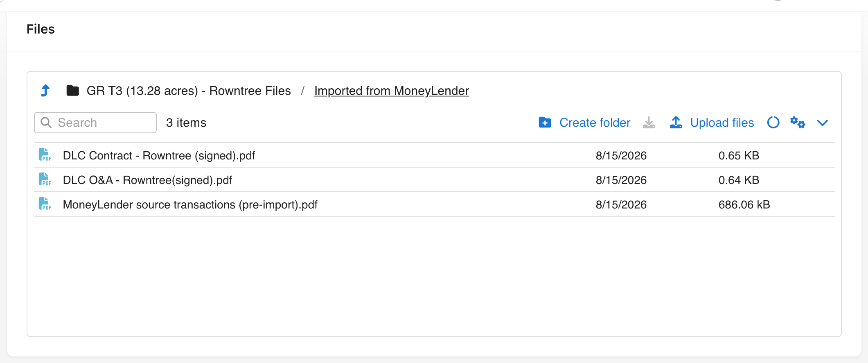Click Create folder button label
868x363 pixels.
point(595,123)
